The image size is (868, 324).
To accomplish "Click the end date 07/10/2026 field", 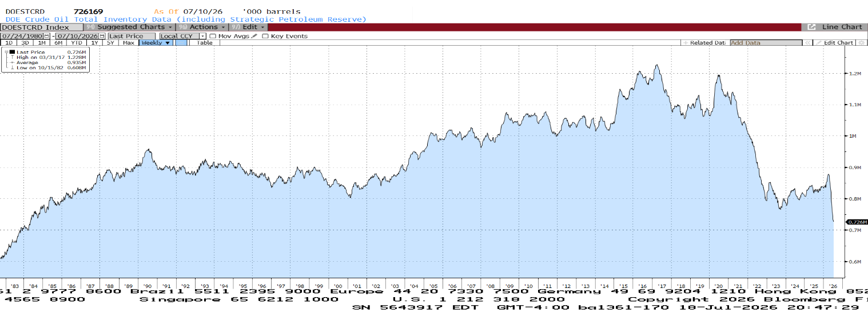I will click(x=77, y=36).
